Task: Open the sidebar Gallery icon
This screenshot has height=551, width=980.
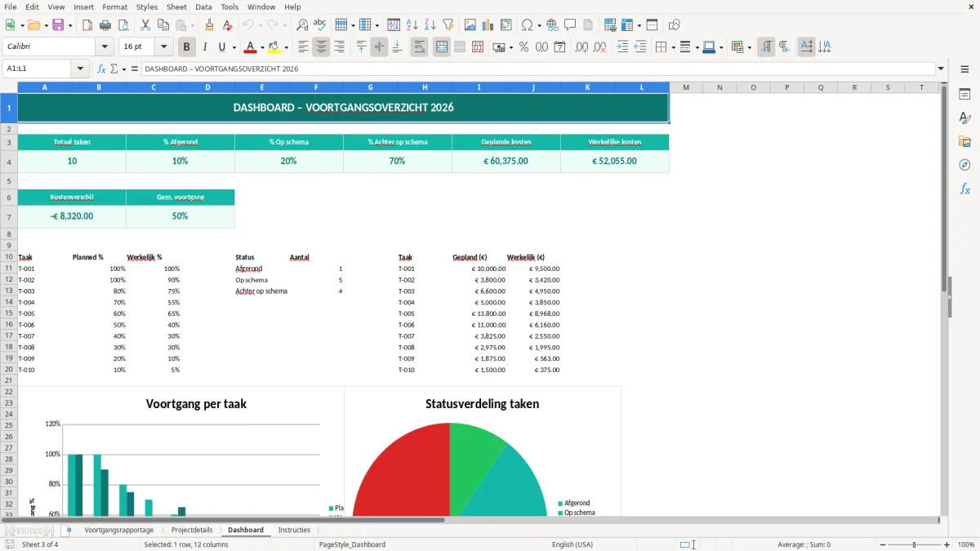Action: tap(964, 142)
